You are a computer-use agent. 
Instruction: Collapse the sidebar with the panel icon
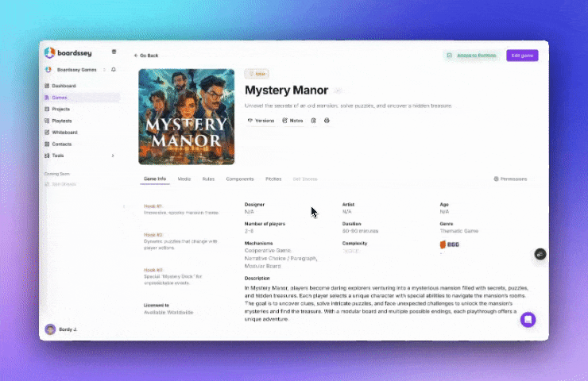(x=114, y=52)
